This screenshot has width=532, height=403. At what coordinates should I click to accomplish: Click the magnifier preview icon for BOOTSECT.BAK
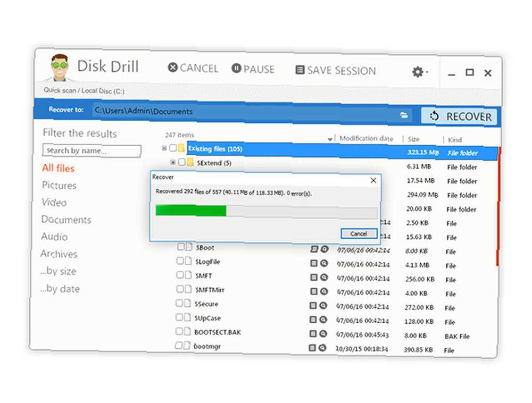tap(323, 333)
